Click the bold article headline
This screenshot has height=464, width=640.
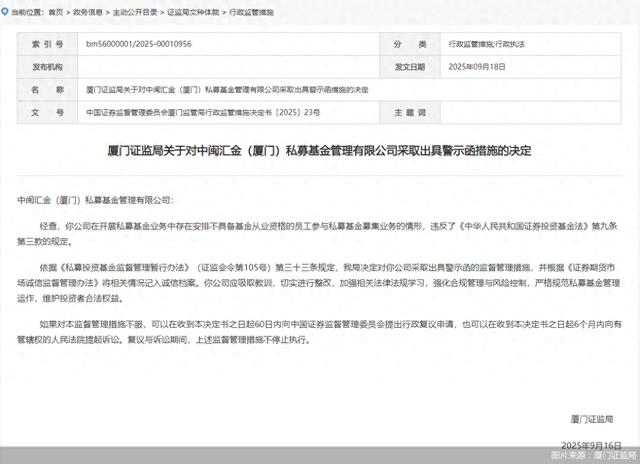(319, 151)
